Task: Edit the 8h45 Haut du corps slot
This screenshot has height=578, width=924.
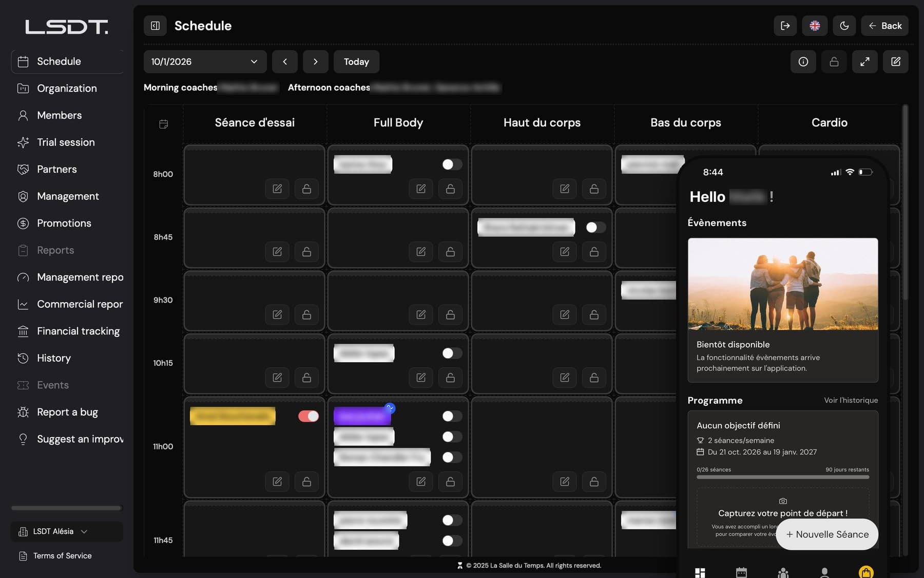Action: (x=565, y=252)
